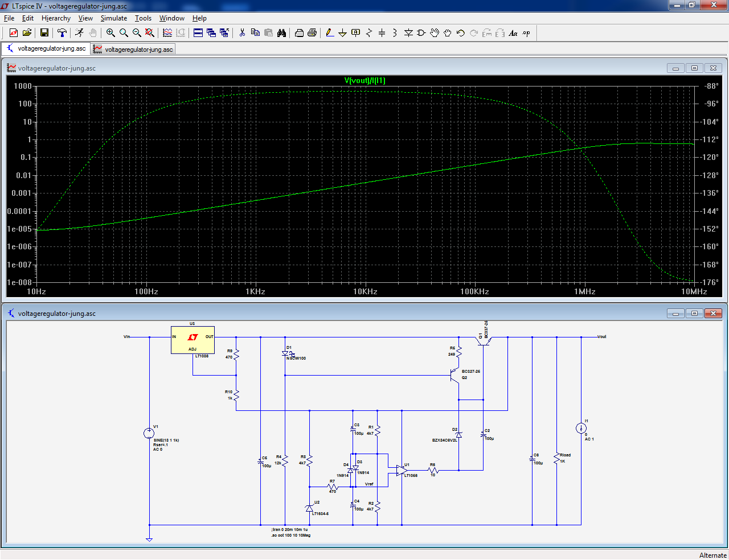Click the Undo arrow icon
729x560 pixels.
click(461, 33)
